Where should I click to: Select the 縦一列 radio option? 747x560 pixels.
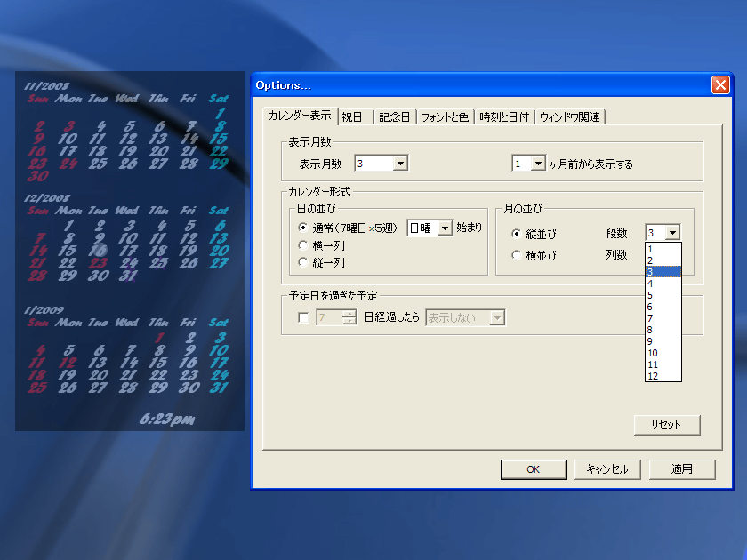302,262
